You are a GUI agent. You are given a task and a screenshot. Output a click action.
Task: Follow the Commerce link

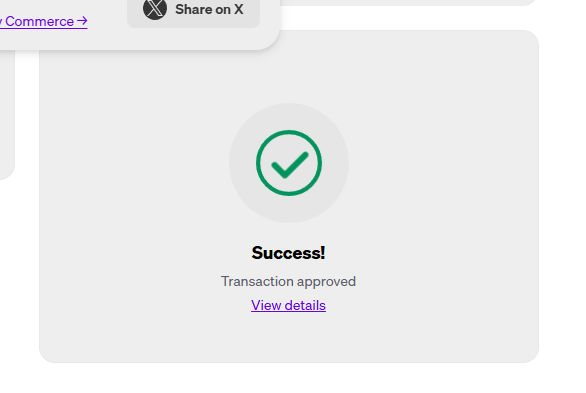tap(44, 21)
